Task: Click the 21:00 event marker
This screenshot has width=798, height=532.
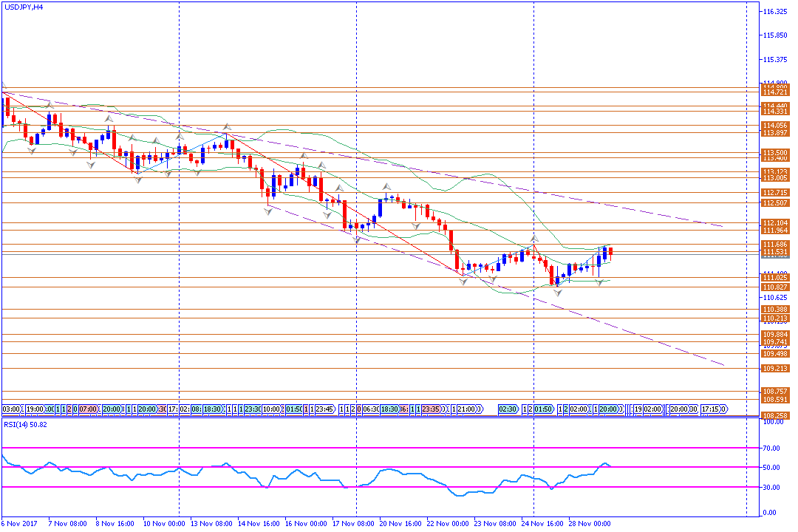Action: coord(466,409)
